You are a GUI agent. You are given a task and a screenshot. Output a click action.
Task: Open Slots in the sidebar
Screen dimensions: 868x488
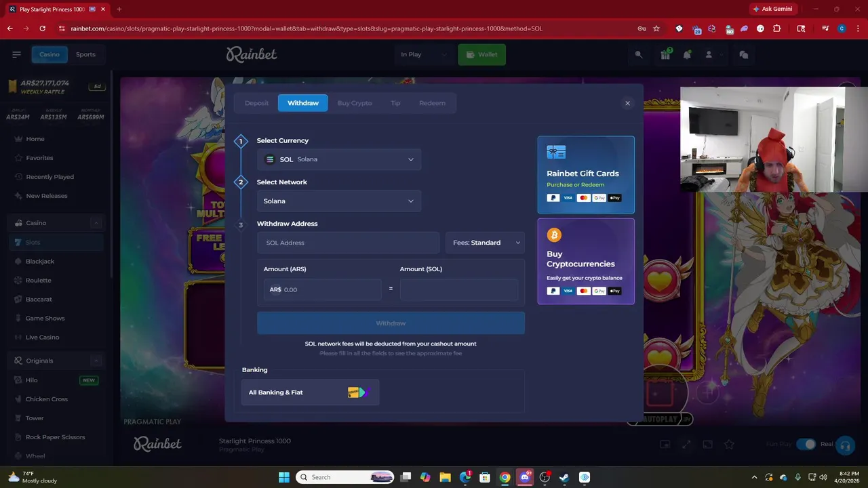pos(56,242)
